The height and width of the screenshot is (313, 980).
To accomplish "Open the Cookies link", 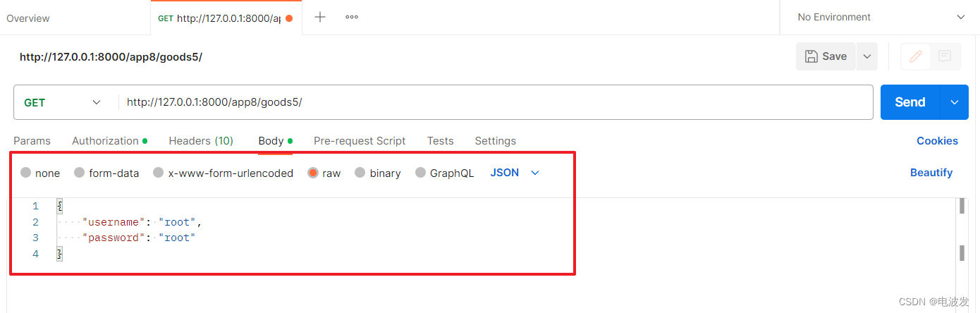I will 937,141.
